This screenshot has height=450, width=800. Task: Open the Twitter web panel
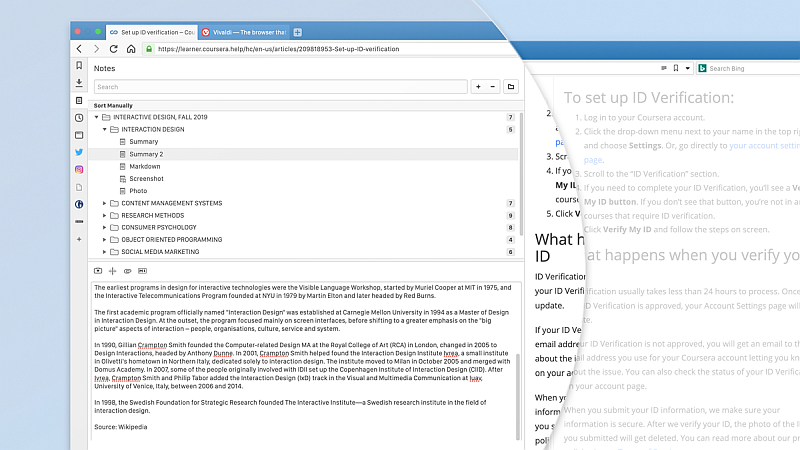tap(79, 152)
